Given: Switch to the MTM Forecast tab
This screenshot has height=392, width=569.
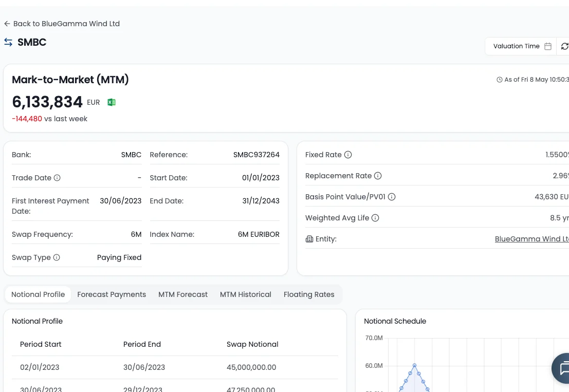Looking at the screenshot, I should click(183, 294).
